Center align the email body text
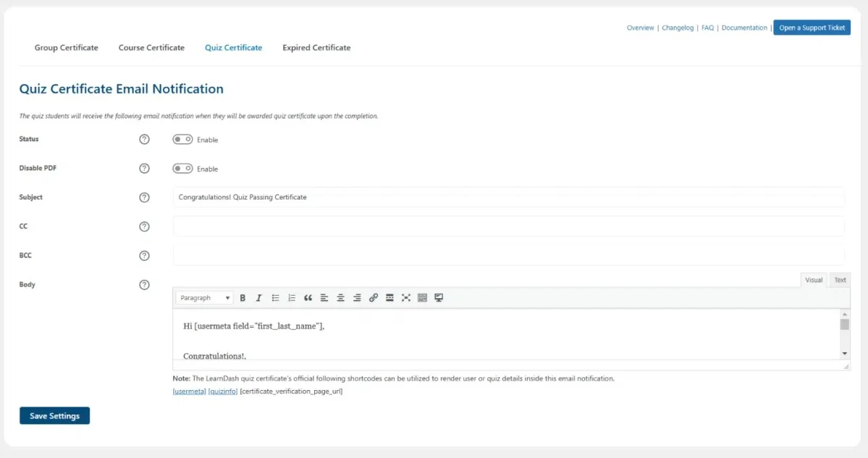Screen dimensions: 868x458 point(340,297)
